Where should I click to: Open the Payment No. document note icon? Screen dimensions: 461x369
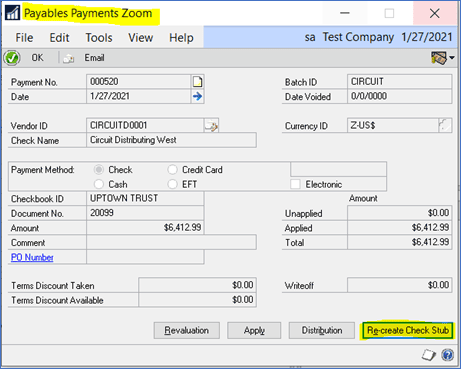pos(197,81)
